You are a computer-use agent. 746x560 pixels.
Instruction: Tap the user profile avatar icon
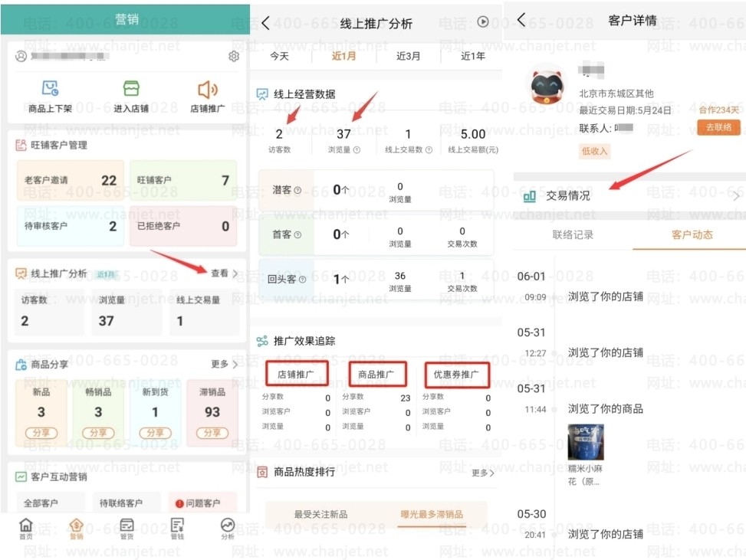(x=21, y=57)
